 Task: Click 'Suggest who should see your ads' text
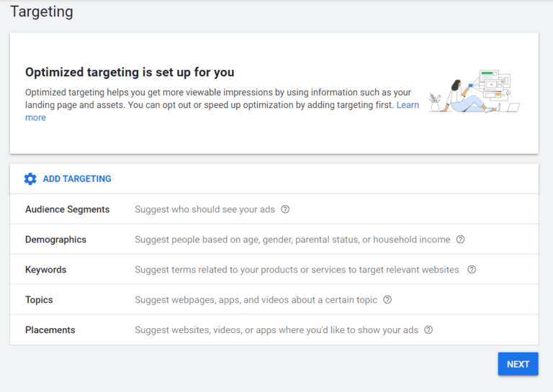(204, 209)
